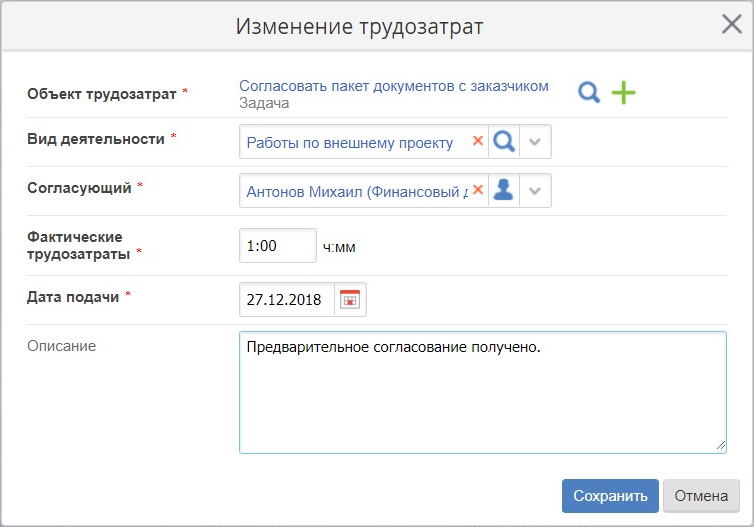Close the Изменение трудозатрат dialog
754x527 pixels.
pyautogui.click(x=732, y=25)
